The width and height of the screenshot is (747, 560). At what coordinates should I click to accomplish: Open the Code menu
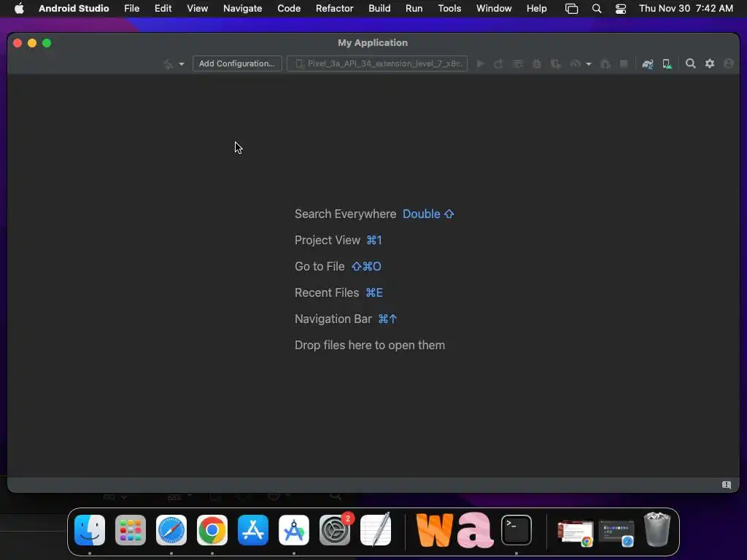[x=289, y=9]
